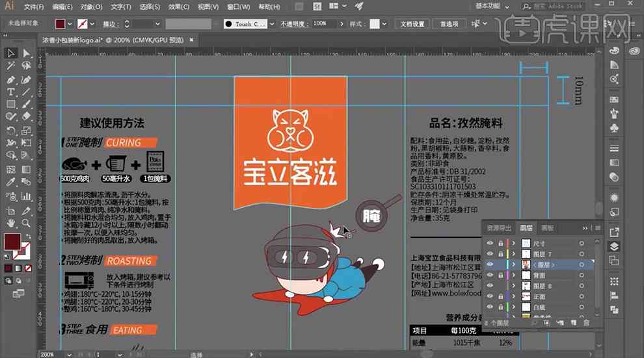Click the control bar fill color swatch
Screen dimensions: 644x358
tap(60, 24)
